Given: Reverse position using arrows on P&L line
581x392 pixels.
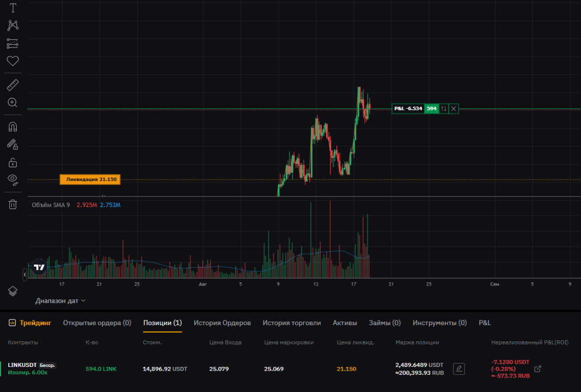Looking at the screenshot, I should click(444, 109).
